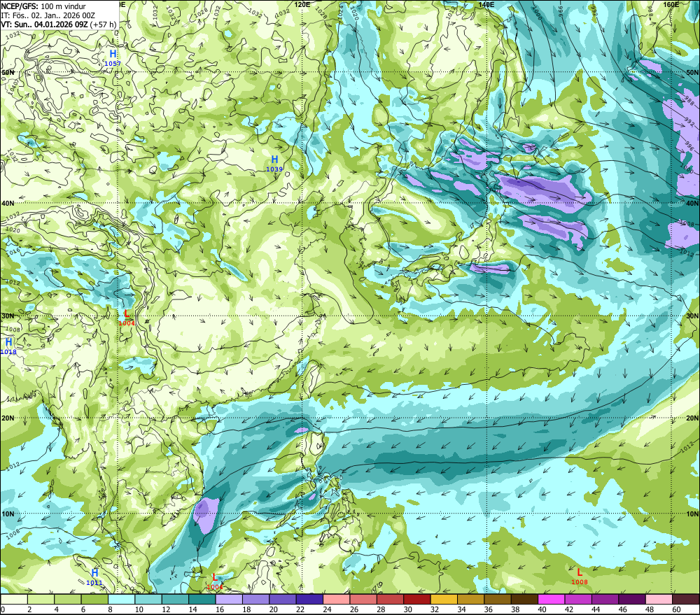This screenshot has width=700, height=615.
Task: Pick the bright magenta 40–42 legend swatch
Action: [x=552, y=599]
